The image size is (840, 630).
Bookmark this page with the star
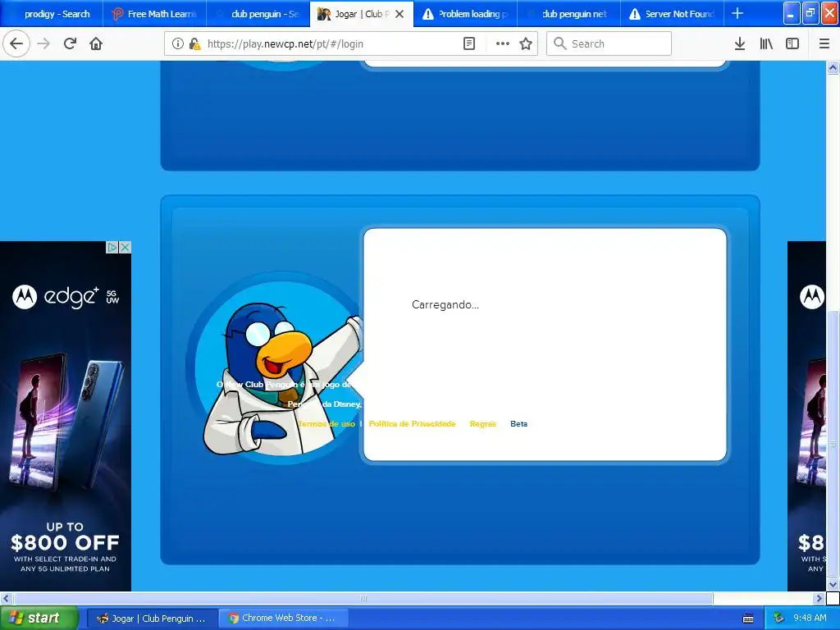[526, 44]
